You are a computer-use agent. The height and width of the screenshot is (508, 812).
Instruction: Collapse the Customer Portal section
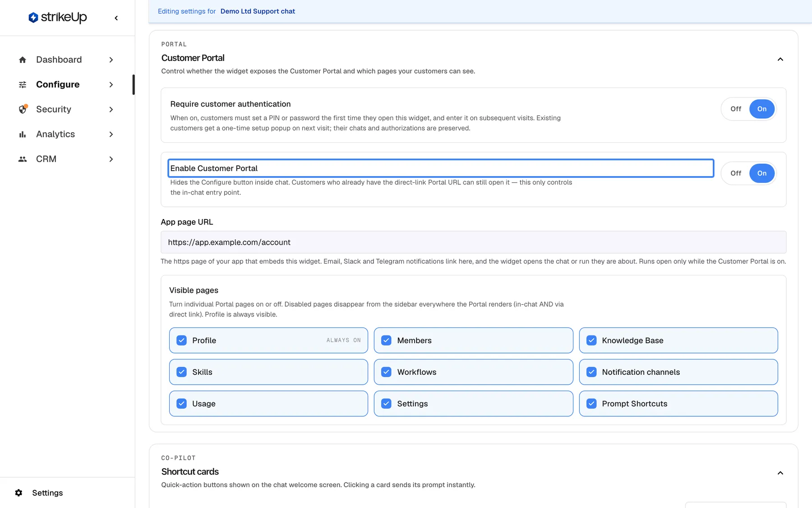(780, 59)
